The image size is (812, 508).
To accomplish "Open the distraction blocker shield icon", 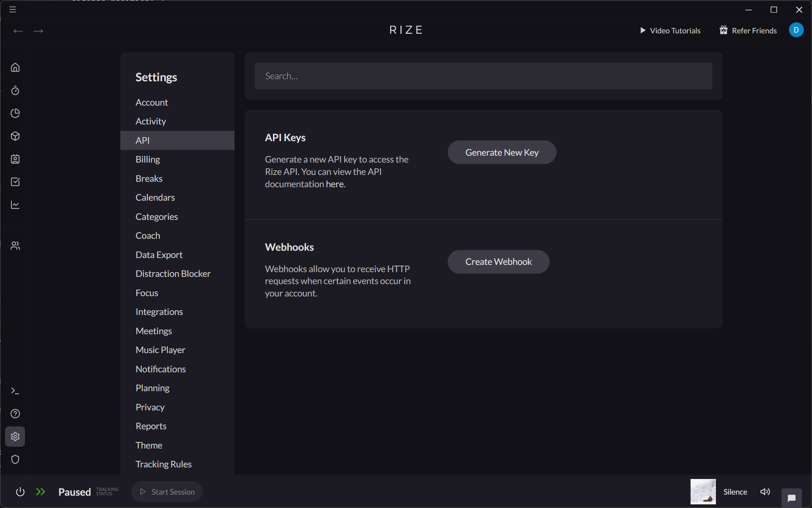I will (x=15, y=459).
